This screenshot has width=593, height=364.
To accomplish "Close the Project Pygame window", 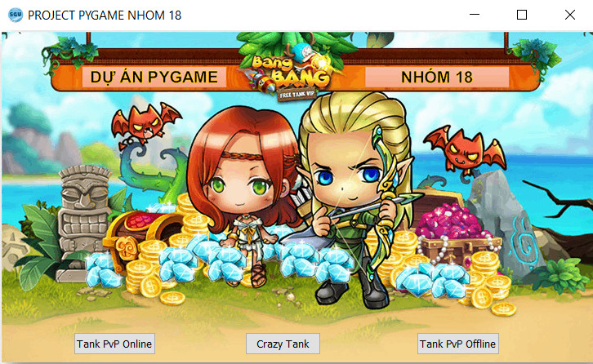I will [570, 15].
